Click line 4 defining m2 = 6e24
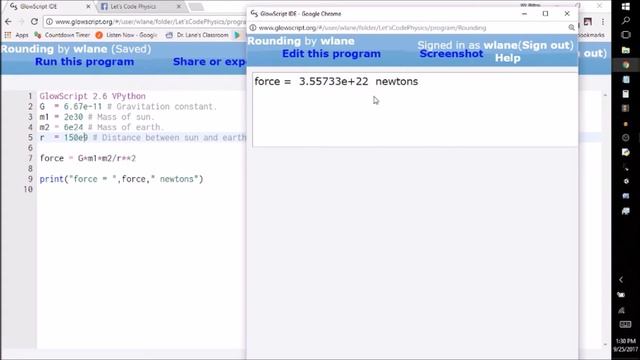Screen dimensions: 640x360 [102, 127]
